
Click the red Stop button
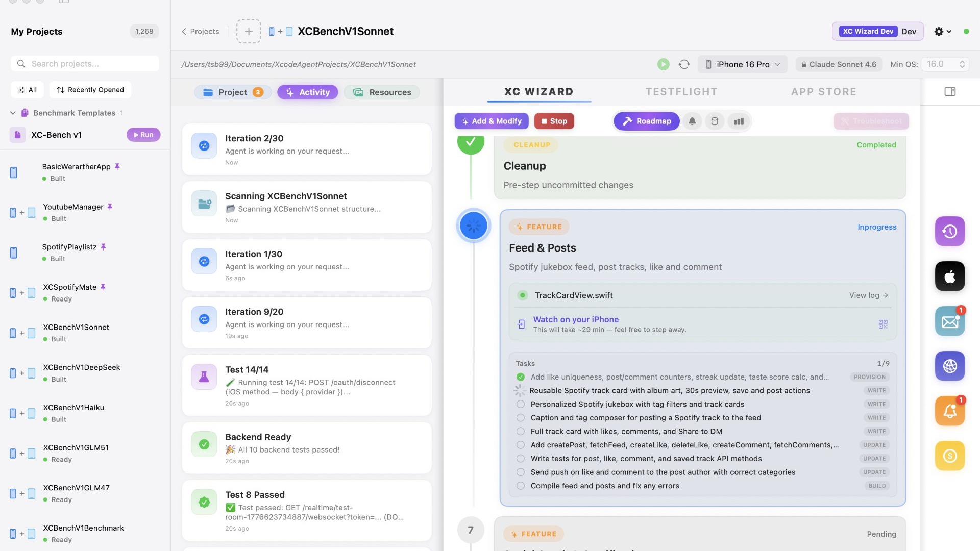point(554,121)
